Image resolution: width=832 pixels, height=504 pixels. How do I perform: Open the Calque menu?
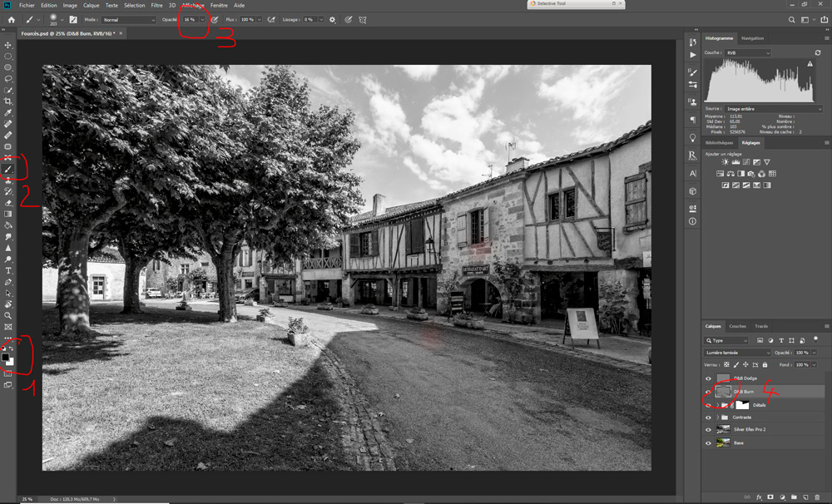point(91,5)
